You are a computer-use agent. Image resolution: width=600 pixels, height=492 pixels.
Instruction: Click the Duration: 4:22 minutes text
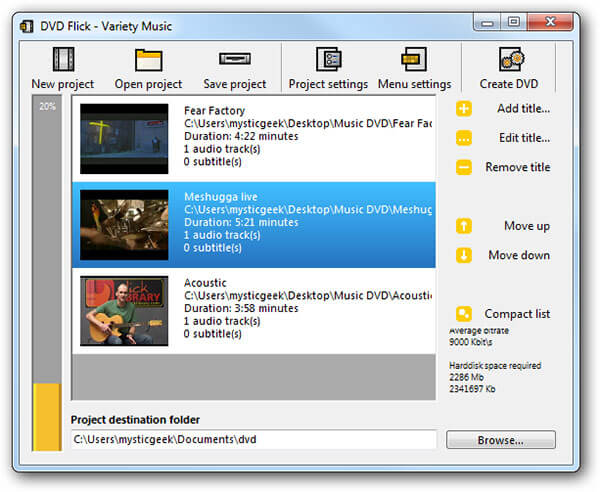[x=241, y=136]
